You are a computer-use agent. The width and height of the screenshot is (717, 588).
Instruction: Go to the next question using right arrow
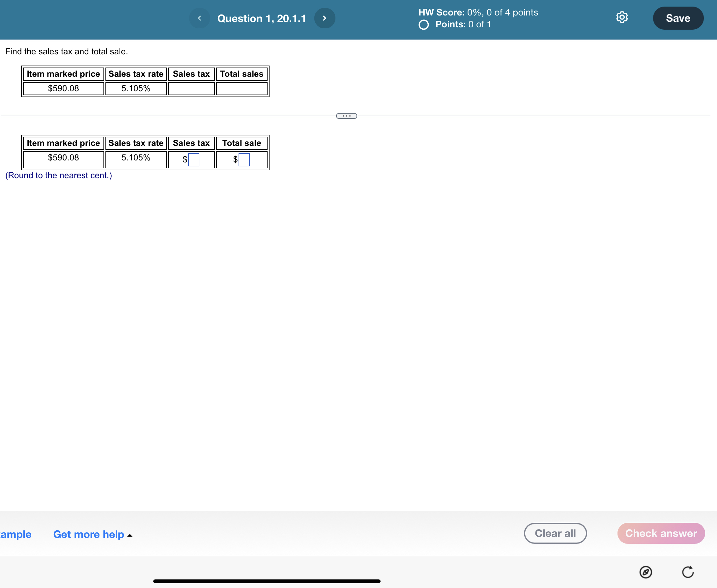click(325, 18)
